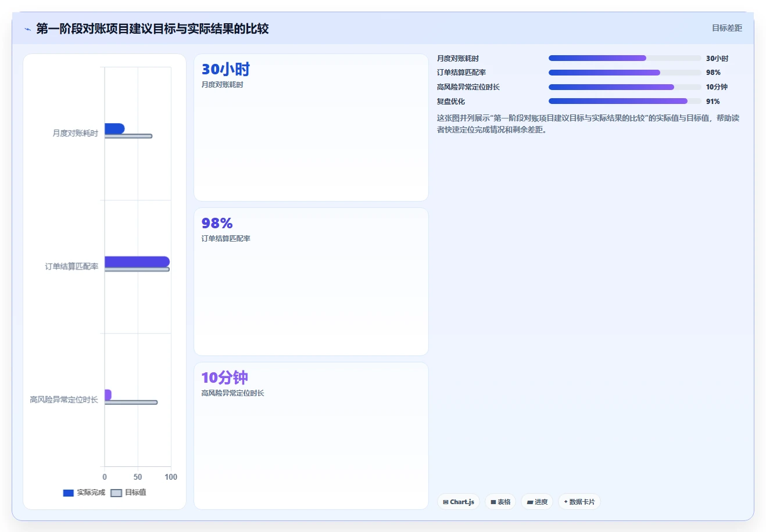
Task: Click the lightning icon beside the dashboard title
Action: tap(27, 29)
